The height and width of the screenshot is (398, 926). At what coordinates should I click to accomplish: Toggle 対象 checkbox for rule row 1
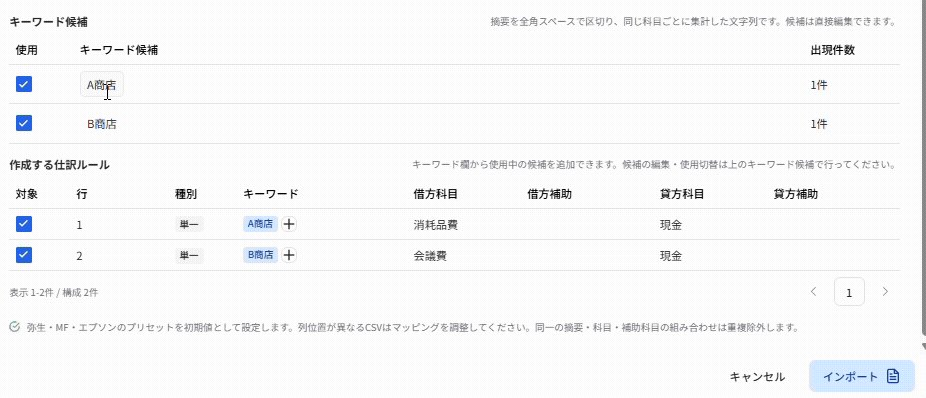click(x=24, y=224)
